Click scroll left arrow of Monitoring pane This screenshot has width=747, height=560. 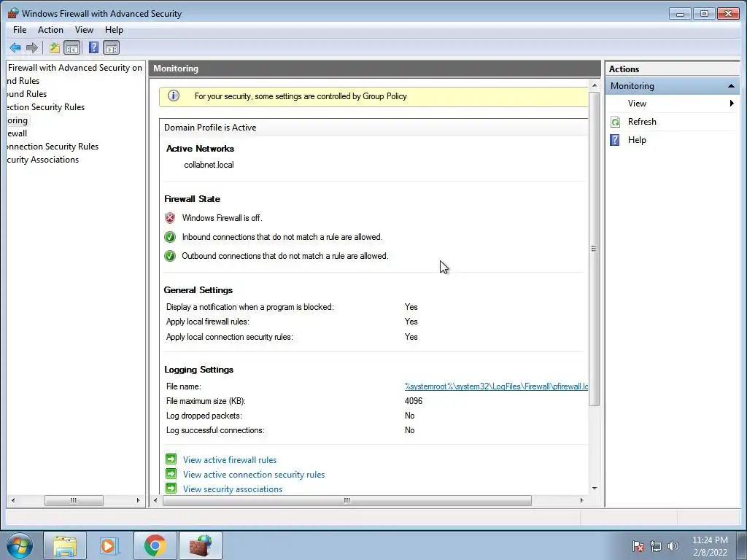pos(155,500)
